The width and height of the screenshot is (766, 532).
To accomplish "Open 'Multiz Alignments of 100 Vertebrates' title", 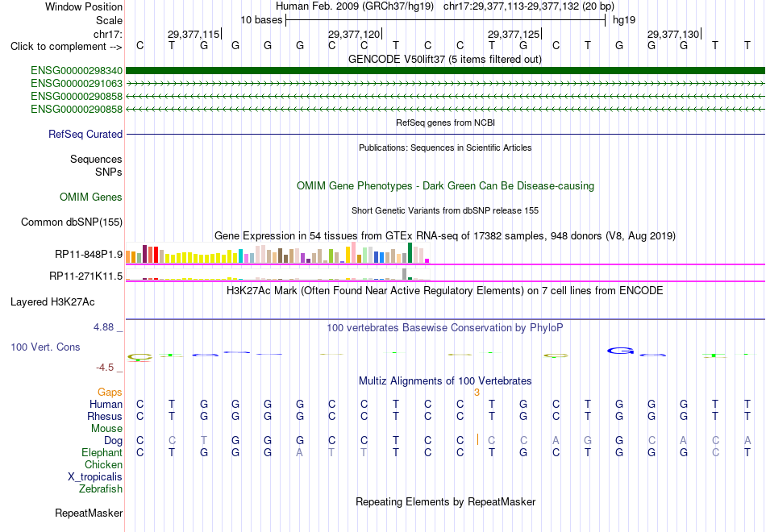I will 445,381.
